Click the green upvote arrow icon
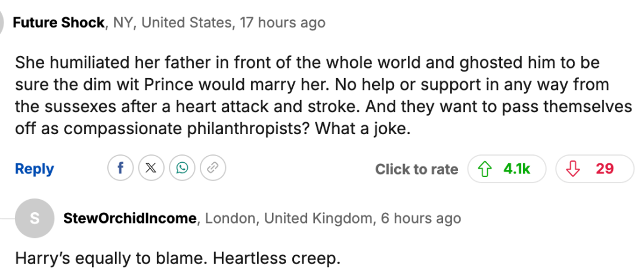The height and width of the screenshot is (276, 644). click(x=486, y=169)
